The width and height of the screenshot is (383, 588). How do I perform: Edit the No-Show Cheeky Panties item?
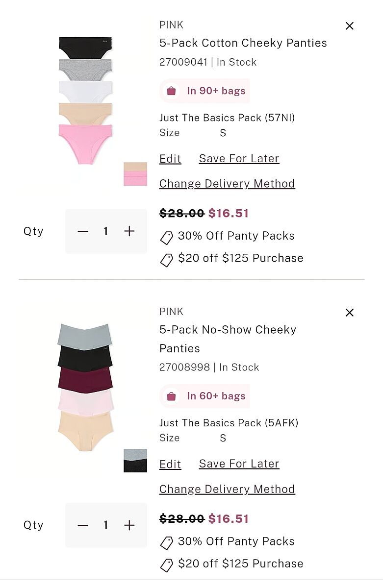[170, 464]
